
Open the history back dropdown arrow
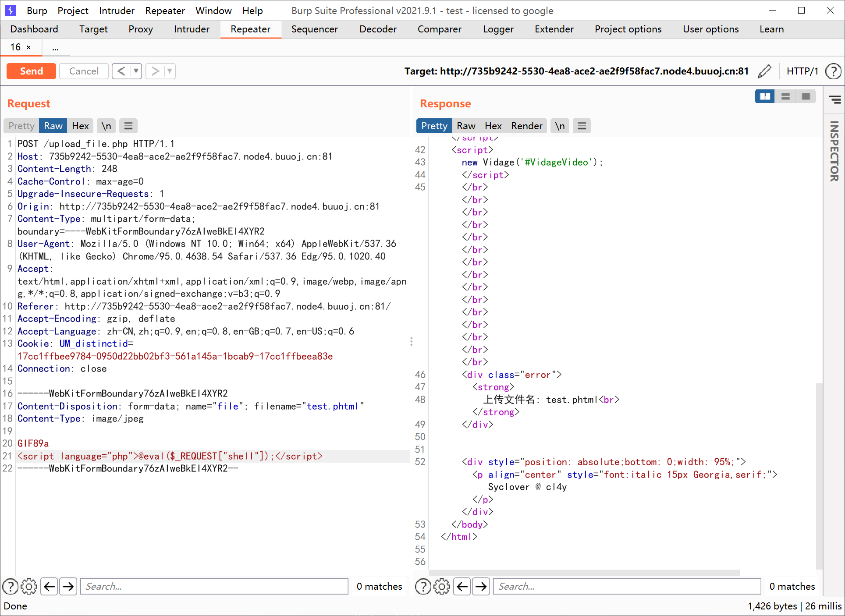click(x=136, y=71)
